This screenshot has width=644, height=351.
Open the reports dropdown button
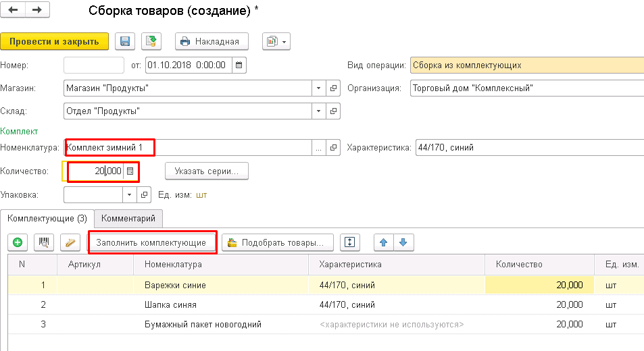pos(276,41)
